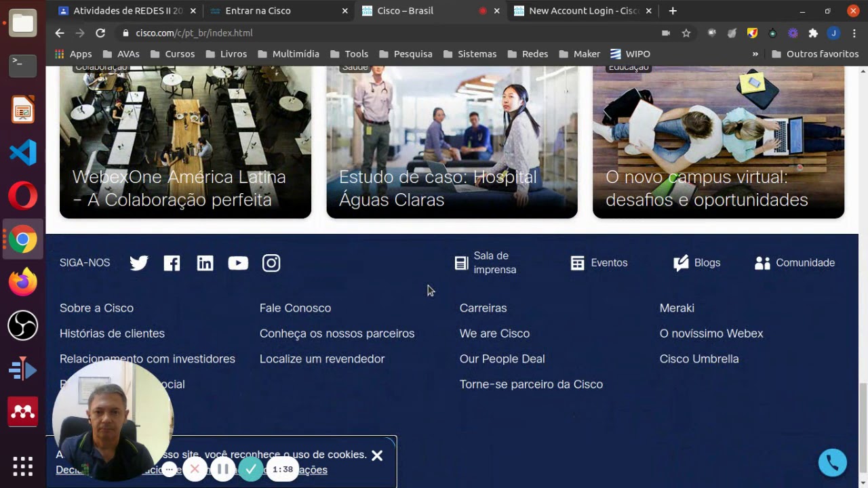868x488 pixels.
Task: Open the Chrome profile avatar J
Action: coord(834,33)
